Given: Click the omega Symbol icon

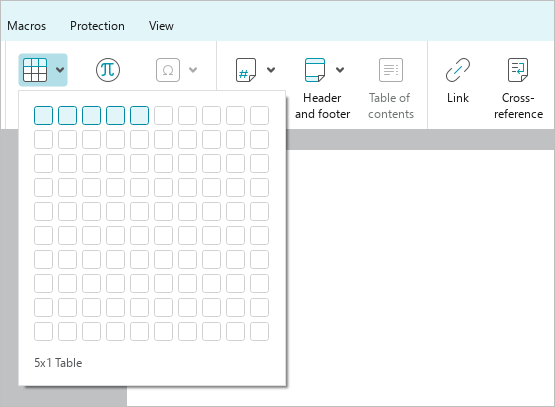Looking at the screenshot, I should click(168, 70).
